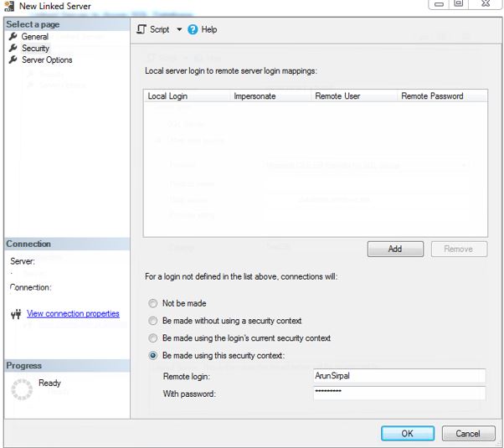Select login's current security context option
The width and height of the screenshot is (504, 448).
(x=152, y=338)
